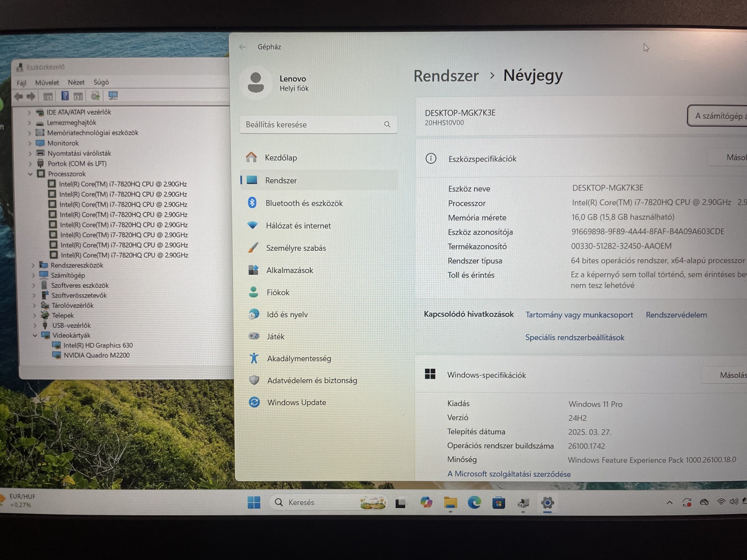Open Microsoft Store from the taskbar
Viewport: 747px width, 560px height.
click(499, 502)
